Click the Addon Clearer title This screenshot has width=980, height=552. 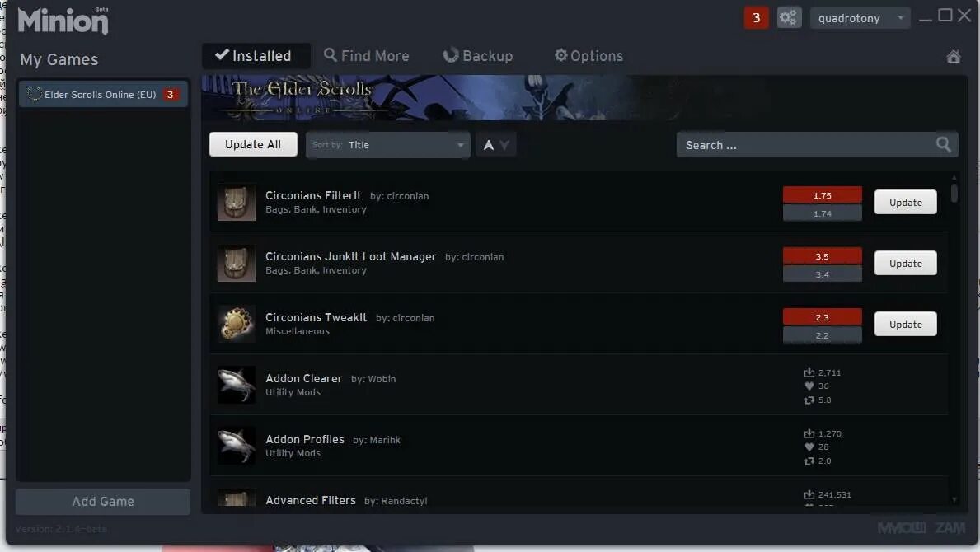[304, 378]
